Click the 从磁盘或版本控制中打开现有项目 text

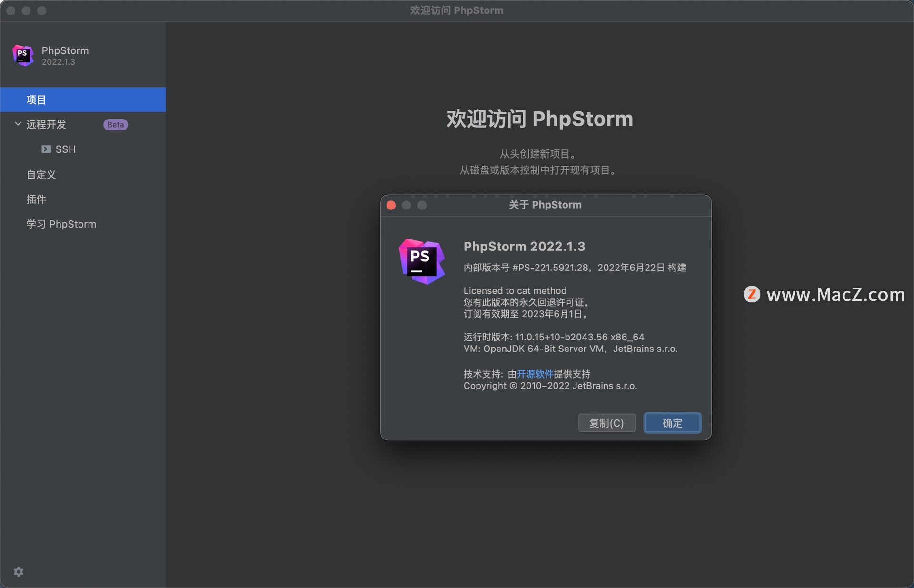click(539, 170)
